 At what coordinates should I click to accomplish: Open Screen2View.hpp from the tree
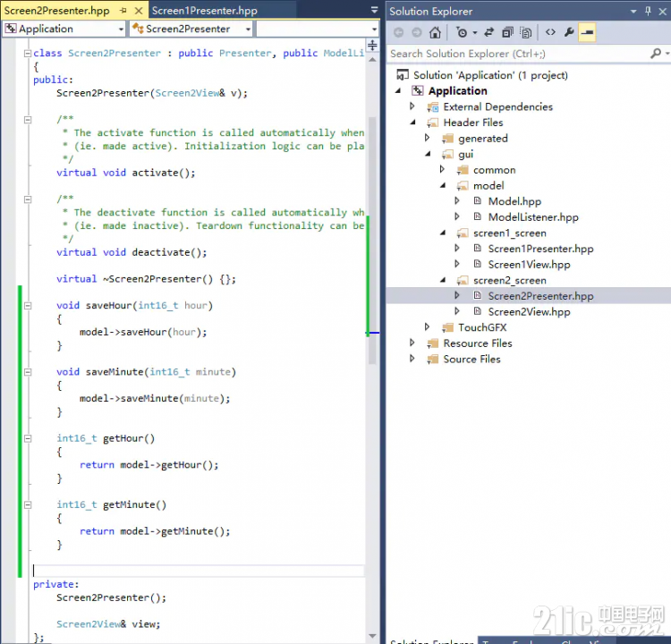[x=529, y=311]
